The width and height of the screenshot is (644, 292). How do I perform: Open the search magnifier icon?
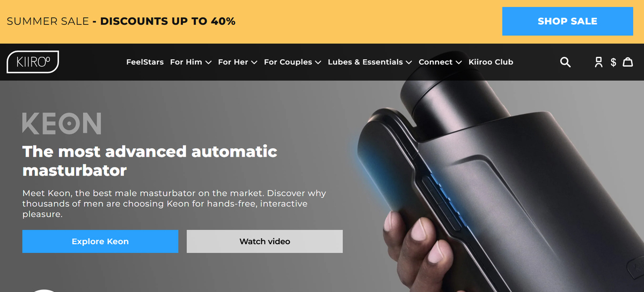(x=565, y=62)
